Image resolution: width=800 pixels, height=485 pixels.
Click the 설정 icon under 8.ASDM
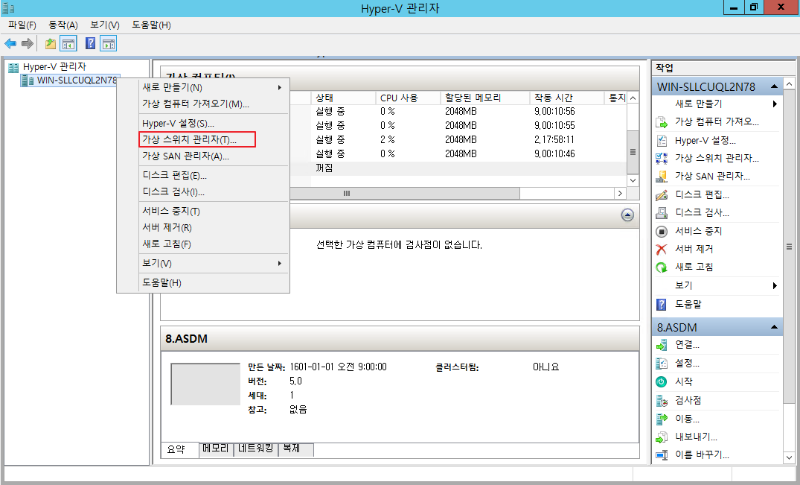click(x=661, y=364)
